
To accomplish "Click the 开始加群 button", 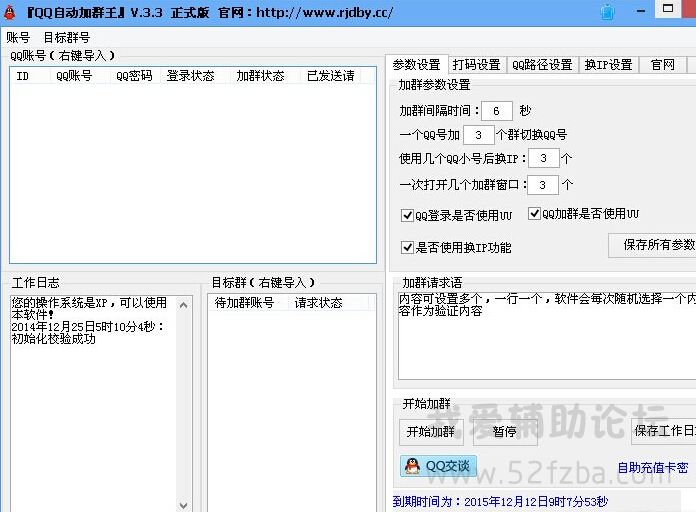I will [x=431, y=432].
